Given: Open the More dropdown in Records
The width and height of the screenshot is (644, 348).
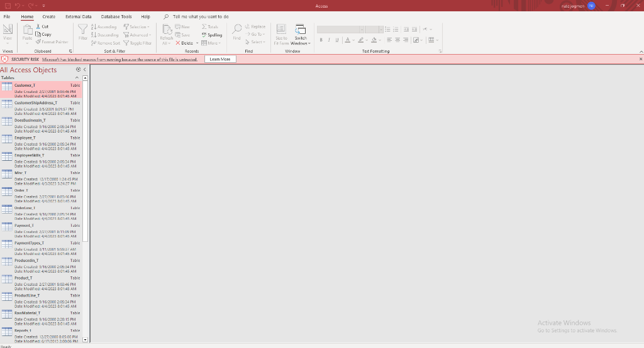Looking at the screenshot, I should point(211,43).
